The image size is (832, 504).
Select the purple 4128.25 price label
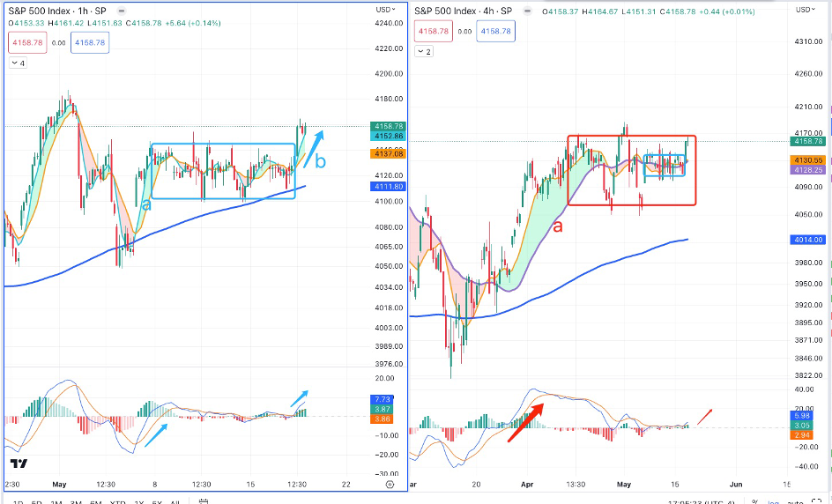pos(809,170)
